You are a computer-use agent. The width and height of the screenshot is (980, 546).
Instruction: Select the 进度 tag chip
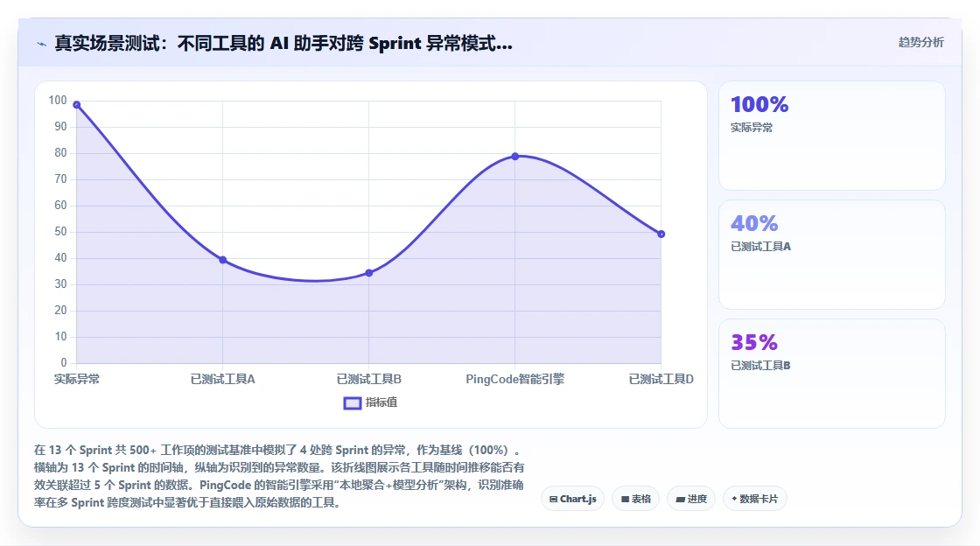(x=691, y=499)
